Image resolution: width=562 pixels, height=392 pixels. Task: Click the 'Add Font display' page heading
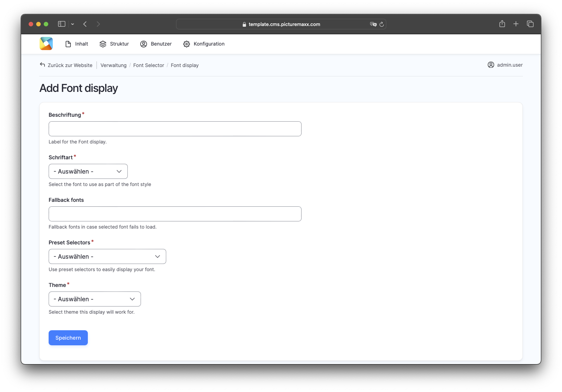pyautogui.click(x=79, y=88)
